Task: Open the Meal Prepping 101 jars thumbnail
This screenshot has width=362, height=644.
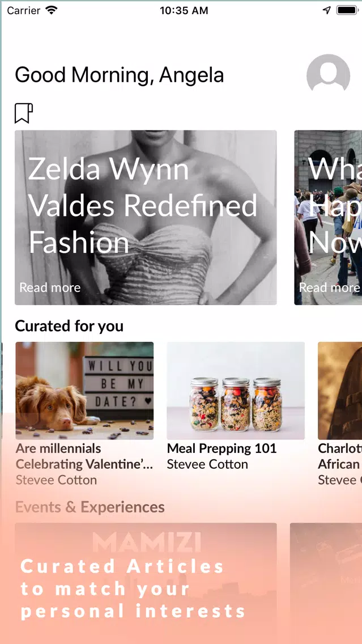Action: (x=236, y=391)
